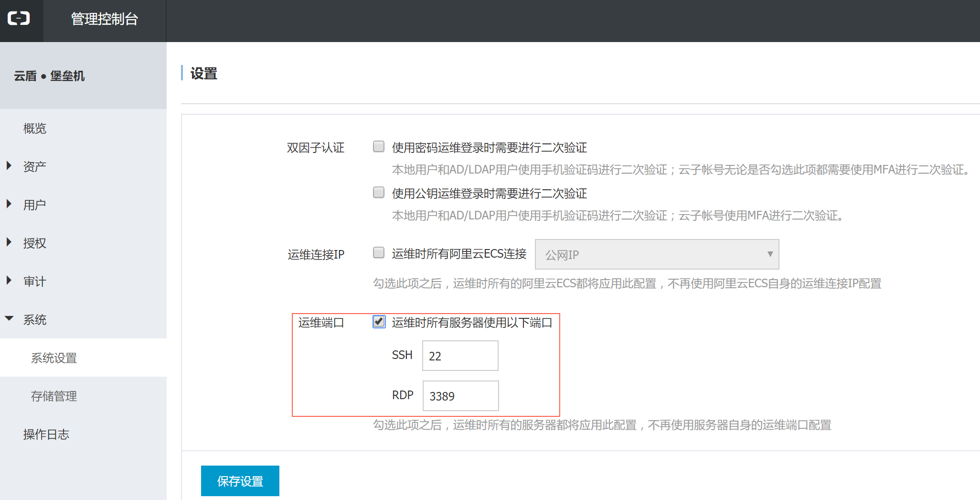The height and width of the screenshot is (500, 980).
Task: Expand the 用户 arrow
Action: pyautogui.click(x=9, y=204)
